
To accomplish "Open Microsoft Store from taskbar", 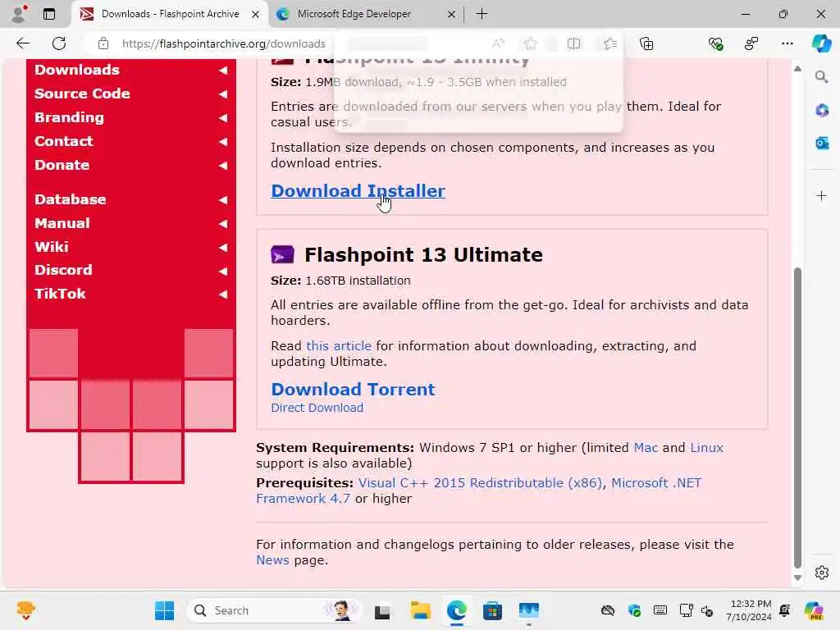I will pos(492,610).
